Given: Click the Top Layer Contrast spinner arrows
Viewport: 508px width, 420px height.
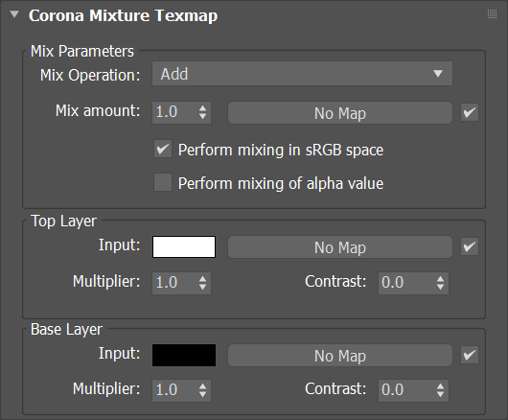Looking at the screenshot, I should (x=440, y=283).
